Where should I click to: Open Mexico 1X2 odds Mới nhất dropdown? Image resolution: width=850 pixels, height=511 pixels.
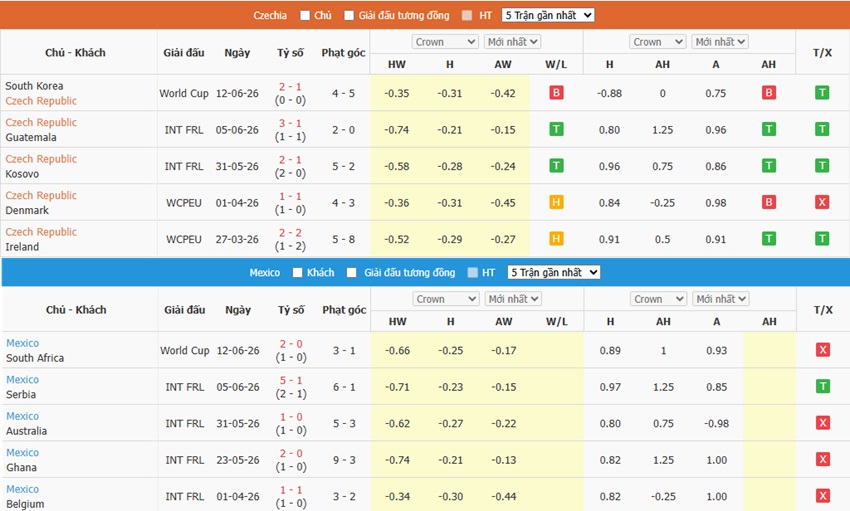[513, 299]
